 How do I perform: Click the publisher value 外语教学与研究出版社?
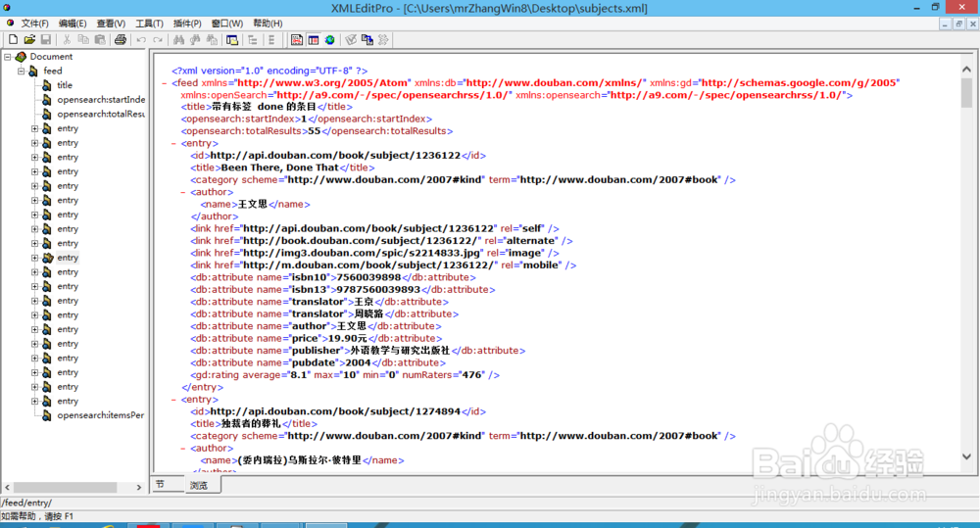[x=400, y=351]
